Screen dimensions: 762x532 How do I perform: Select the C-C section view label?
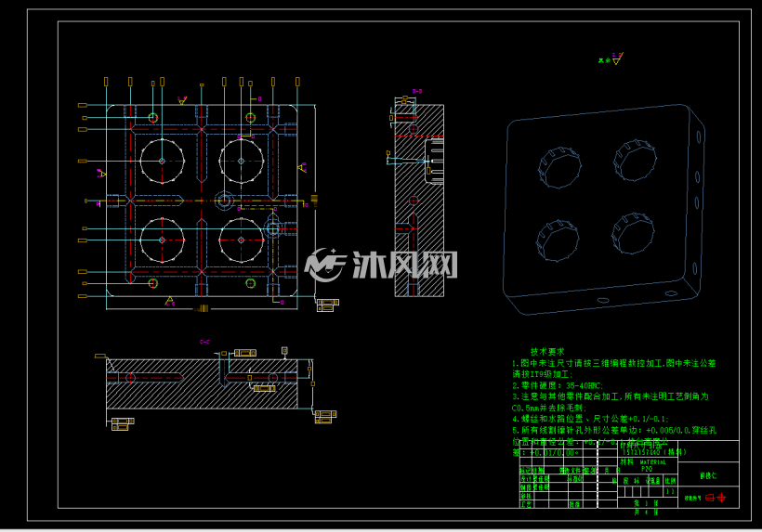tap(204, 343)
